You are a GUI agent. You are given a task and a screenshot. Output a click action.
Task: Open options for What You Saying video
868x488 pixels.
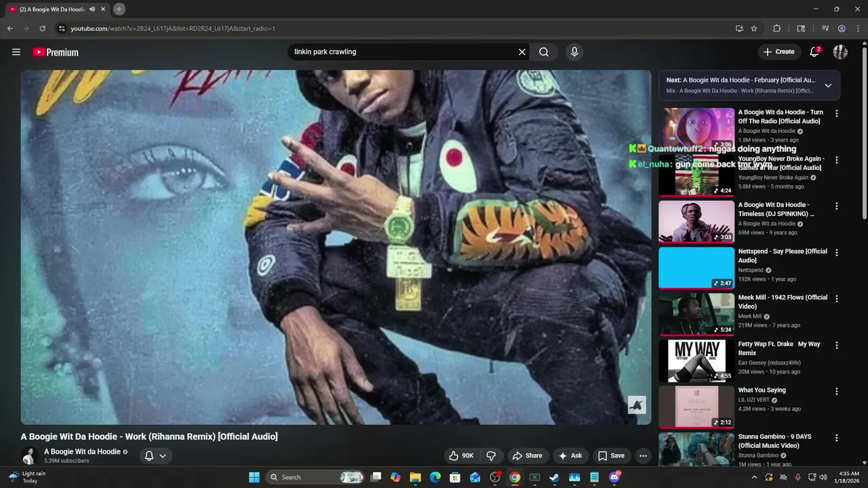[x=836, y=392]
